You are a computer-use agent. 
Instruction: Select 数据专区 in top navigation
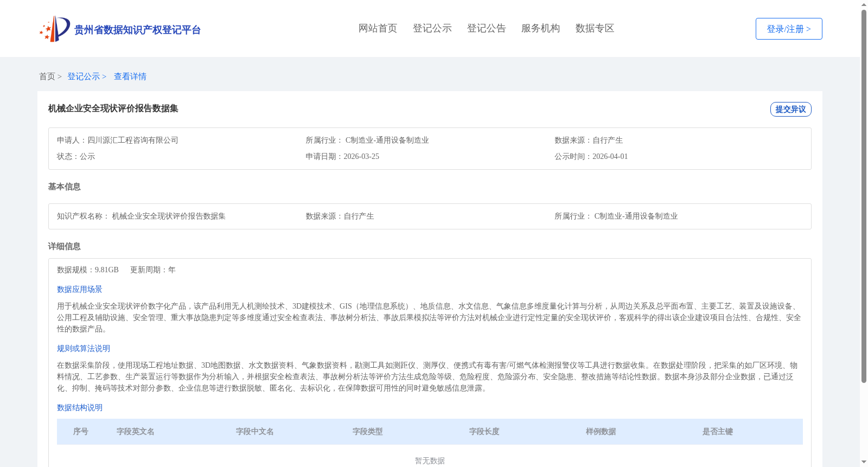click(595, 28)
